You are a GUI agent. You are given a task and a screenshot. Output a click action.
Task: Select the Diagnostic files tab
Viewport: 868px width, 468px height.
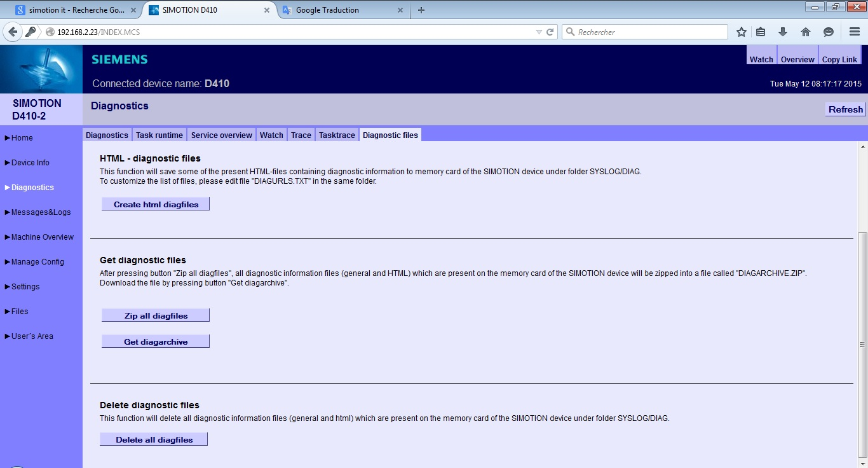pos(390,135)
